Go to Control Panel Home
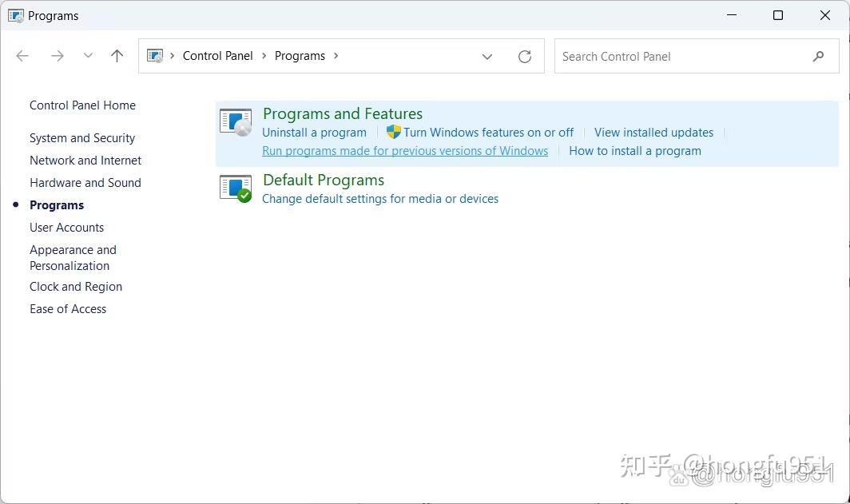The width and height of the screenshot is (850, 504). click(x=82, y=105)
